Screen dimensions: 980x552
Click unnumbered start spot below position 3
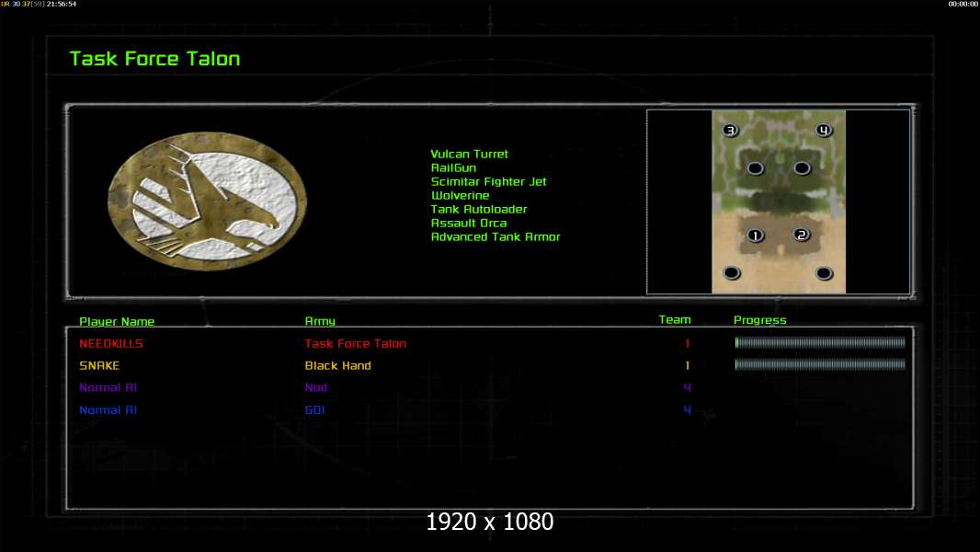pos(755,168)
